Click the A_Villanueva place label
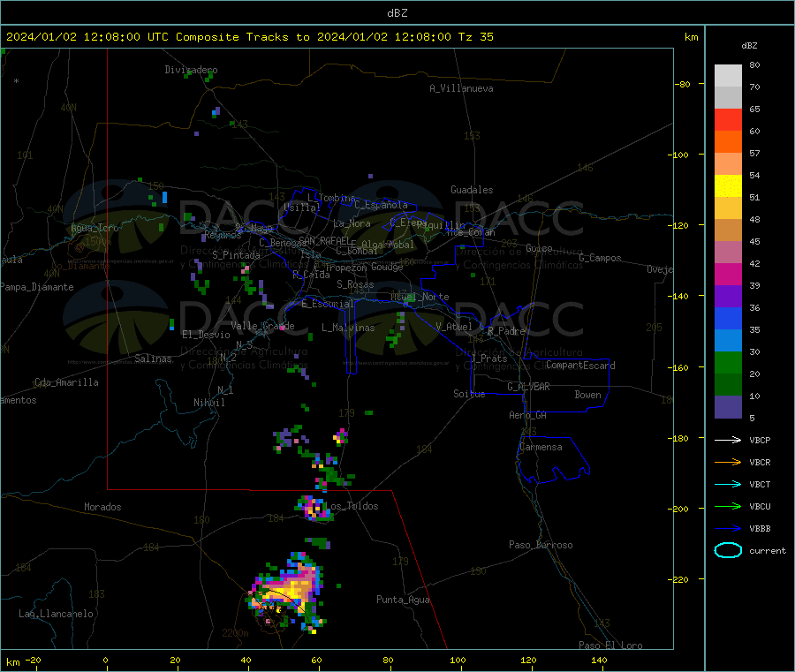 pos(461,88)
